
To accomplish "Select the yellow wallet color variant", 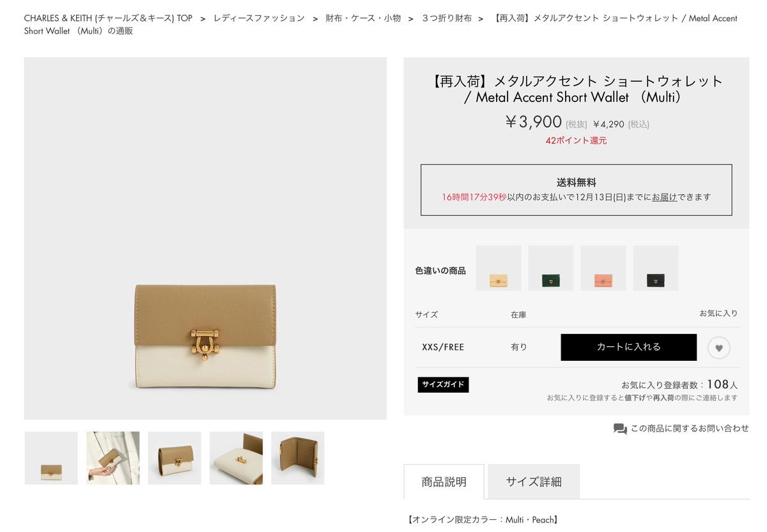I will pyautogui.click(x=499, y=268).
